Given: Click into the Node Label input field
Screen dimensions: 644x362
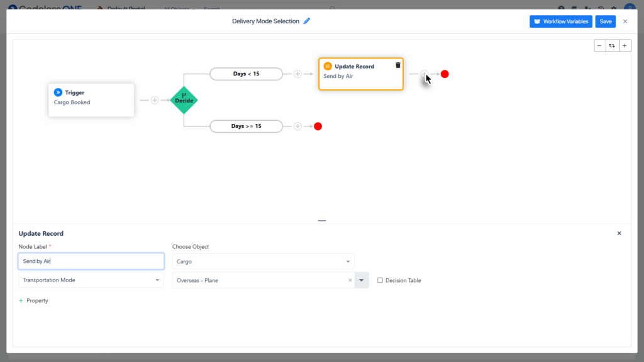Looking at the screenshot, I should (x=91, y=261).
